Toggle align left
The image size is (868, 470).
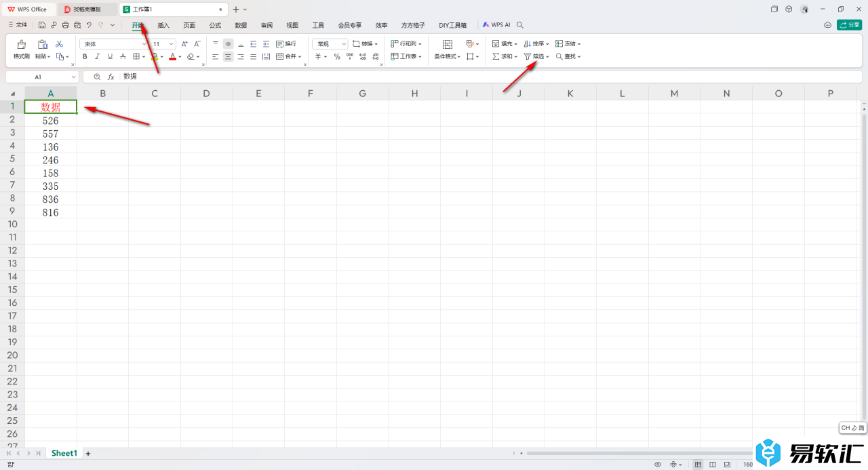click(215, 56)
